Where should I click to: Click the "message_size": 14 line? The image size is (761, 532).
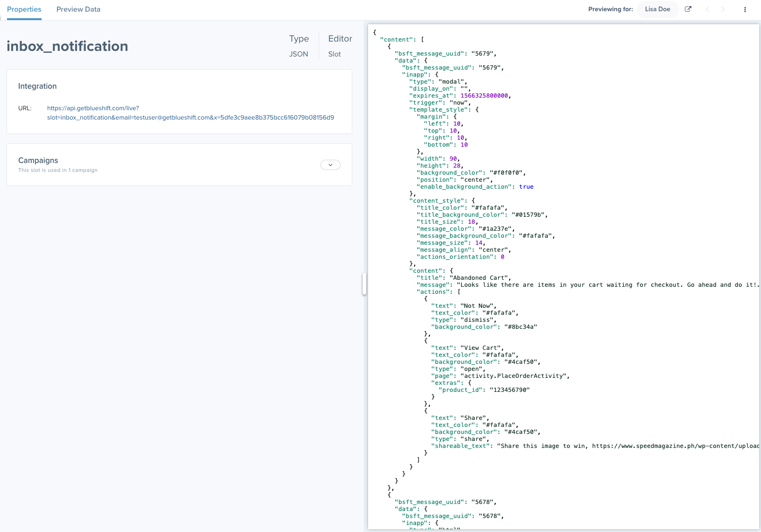(451, 243)
